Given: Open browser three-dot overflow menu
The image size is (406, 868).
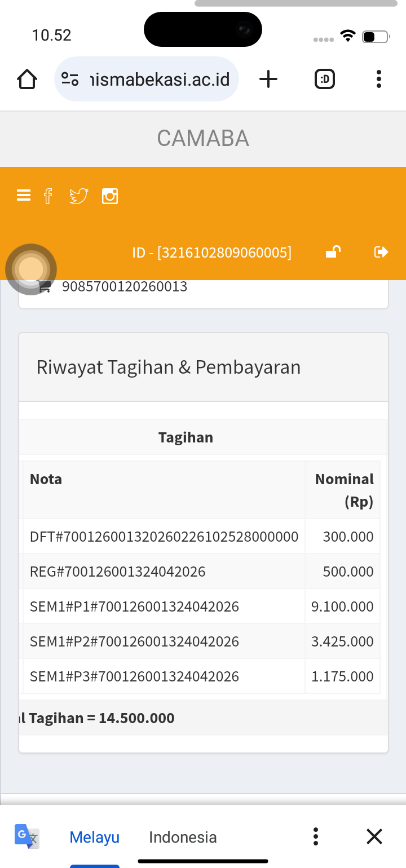Looking at the screenshot, I should tap(379, 79).
